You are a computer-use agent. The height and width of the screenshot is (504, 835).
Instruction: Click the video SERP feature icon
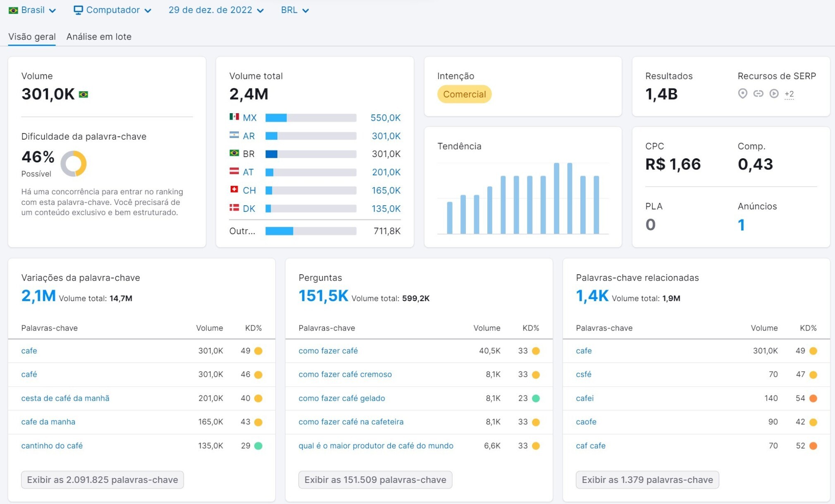(x=774, y=94)
